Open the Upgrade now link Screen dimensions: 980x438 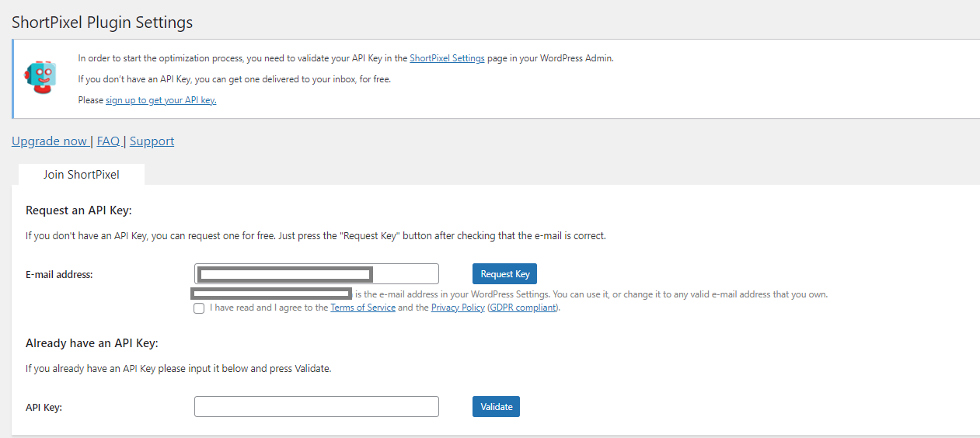tap(50, 141)
